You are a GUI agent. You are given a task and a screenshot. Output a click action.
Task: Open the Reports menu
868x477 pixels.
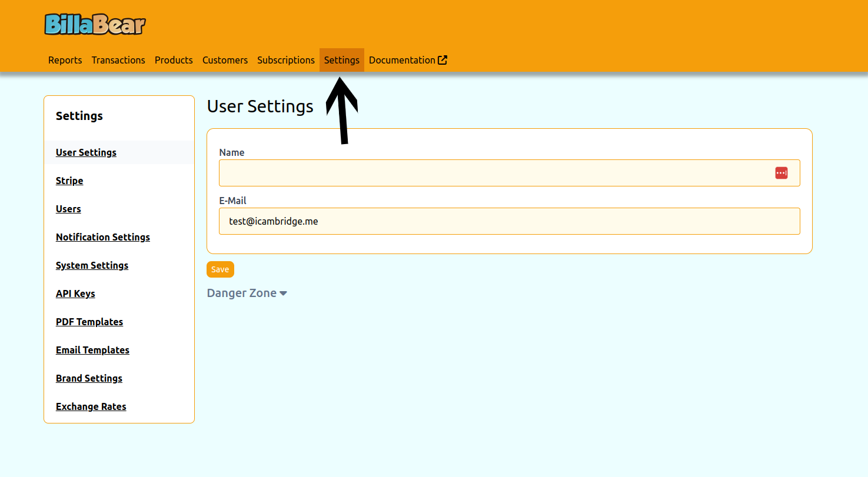coord(65,60)
